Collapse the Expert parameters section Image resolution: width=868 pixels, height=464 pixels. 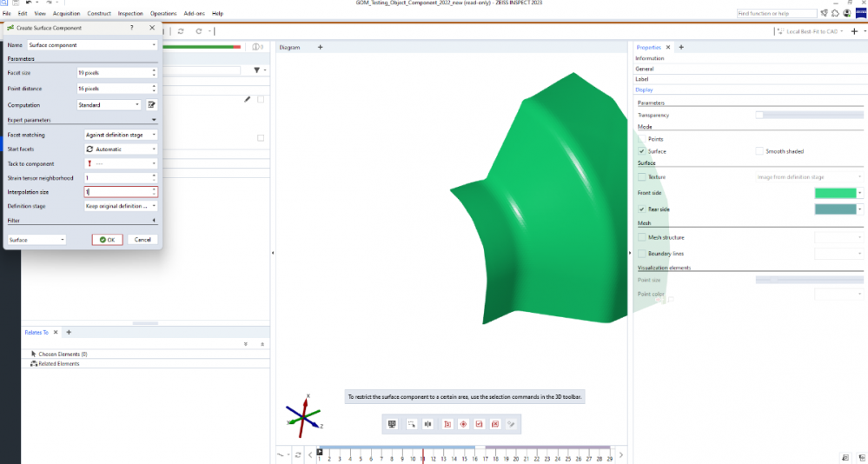tap(154, 120)
